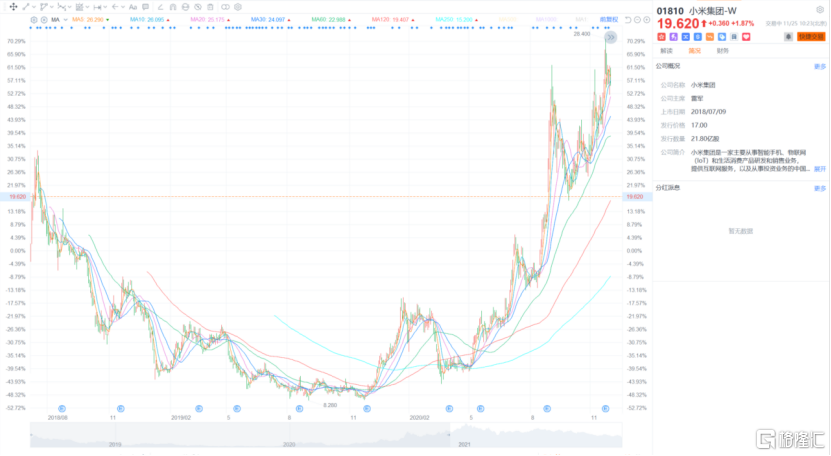
Task: Toggle the lock drawings icon
Action: click(185, 7)
